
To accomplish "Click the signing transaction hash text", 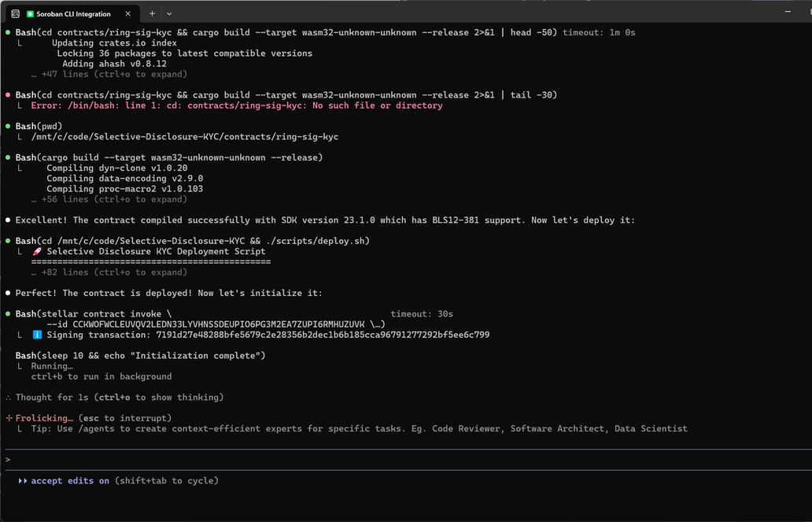I will click(323, 335).
